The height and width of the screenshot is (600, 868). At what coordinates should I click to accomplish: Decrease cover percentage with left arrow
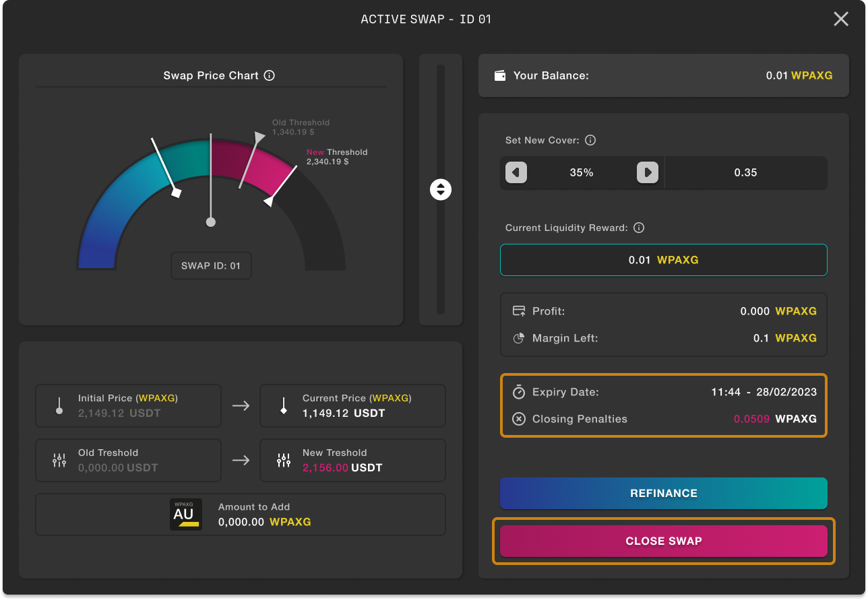pos(516,172)
